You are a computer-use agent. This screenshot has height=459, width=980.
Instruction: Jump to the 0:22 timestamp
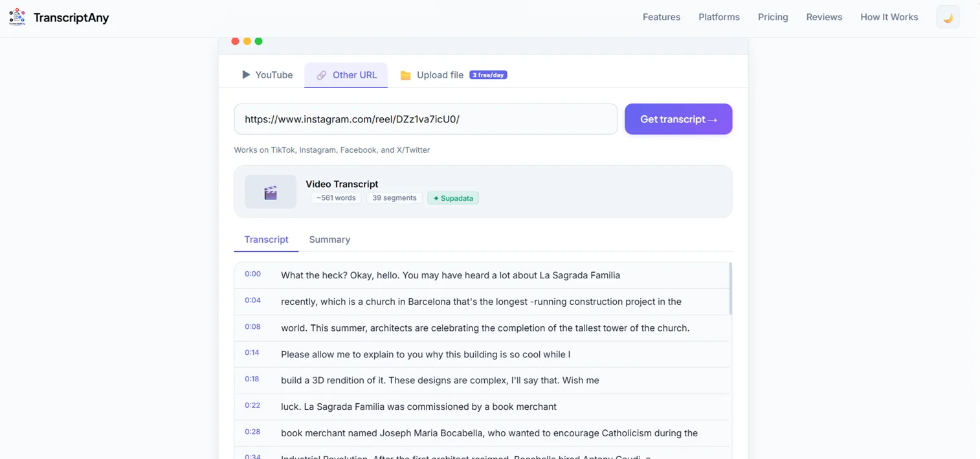tap(252, 405)
